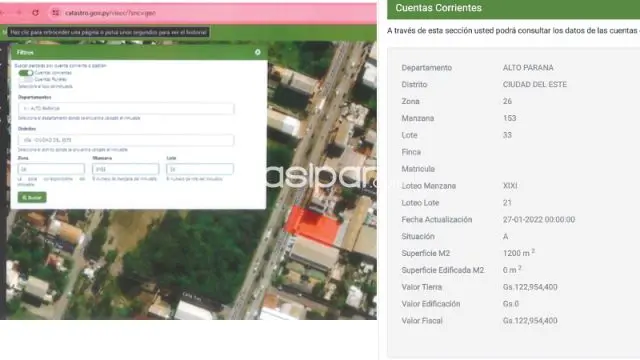
Task: Select the ALTO PARANA department value
Action: pos(528,68)
